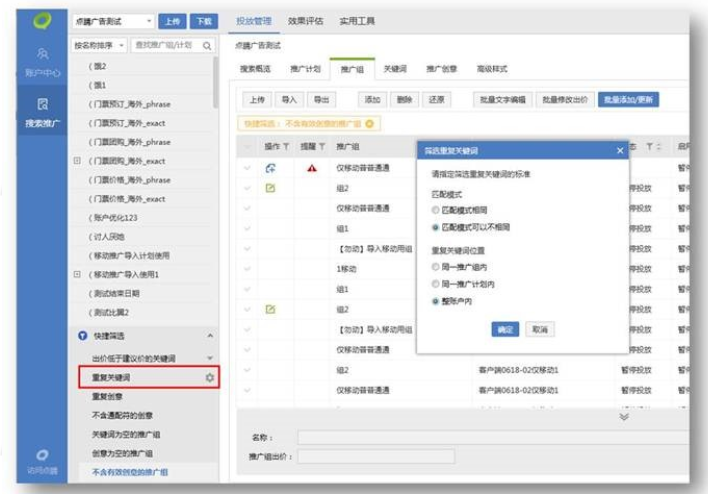Screen dimensions: 708x494
Task: Click the 还原 toolbar button
Action: 437,99
